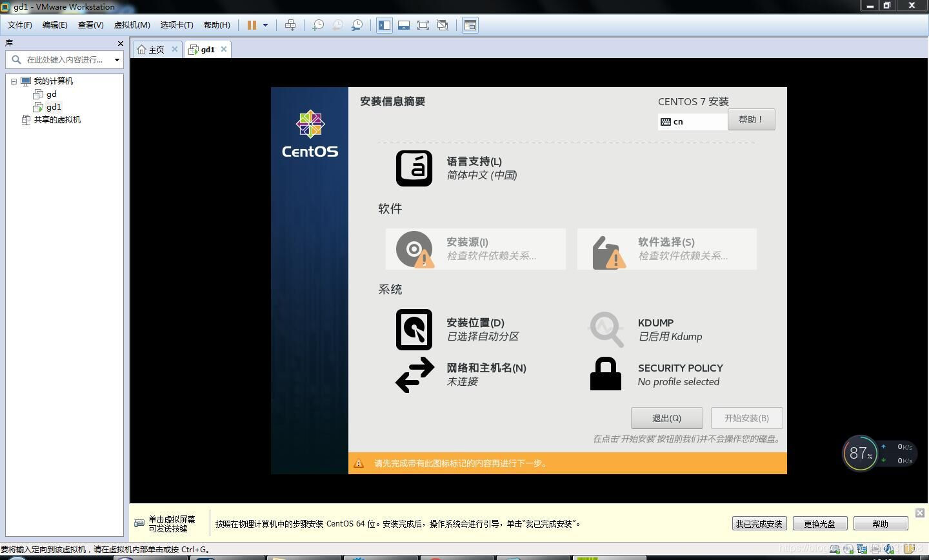Enter full screen mode icon

[x=423, y=25]
